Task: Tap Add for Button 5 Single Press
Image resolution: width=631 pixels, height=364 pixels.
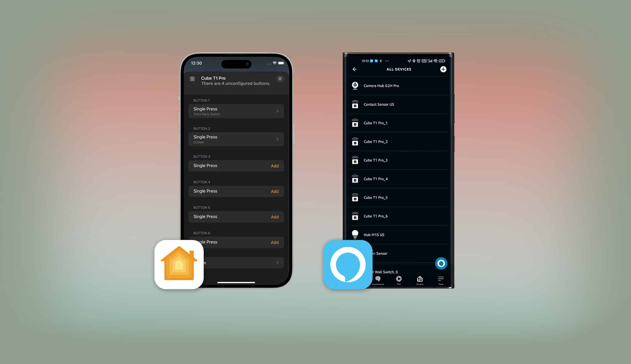Action: (x=274, y=217)
